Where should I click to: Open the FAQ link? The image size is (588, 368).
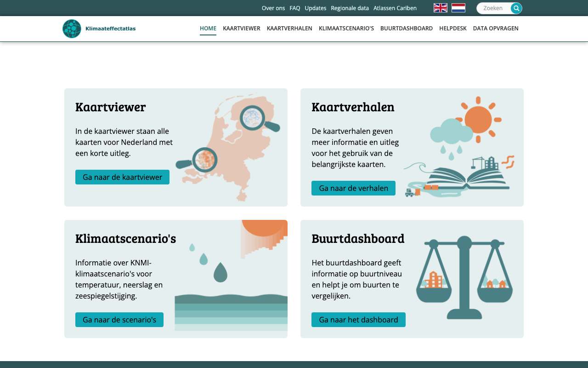coord(295,8)
